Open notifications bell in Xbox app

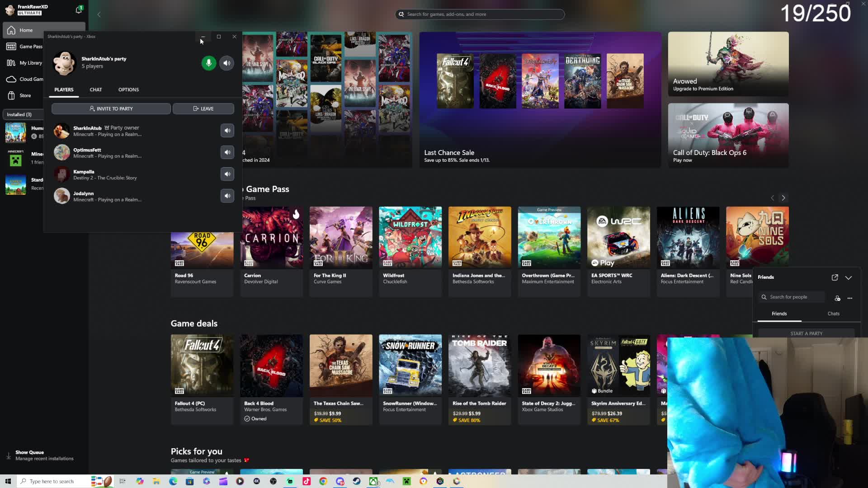[x=79, y=9]
